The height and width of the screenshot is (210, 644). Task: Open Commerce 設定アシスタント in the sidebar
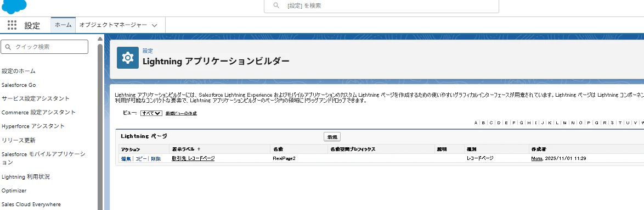coord(38,112)
